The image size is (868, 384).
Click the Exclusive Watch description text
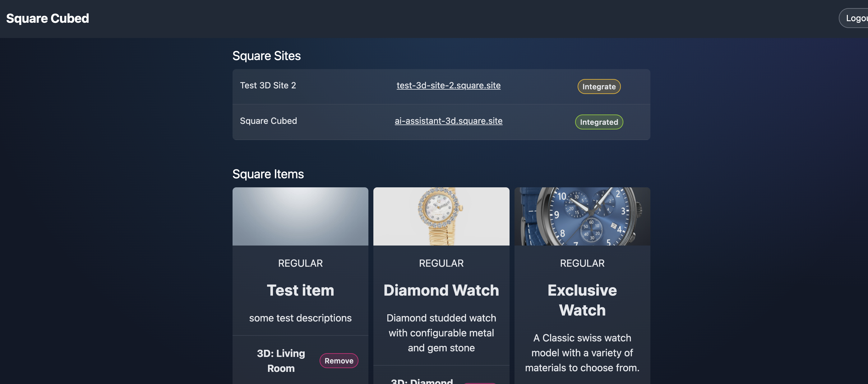point(582,353)
